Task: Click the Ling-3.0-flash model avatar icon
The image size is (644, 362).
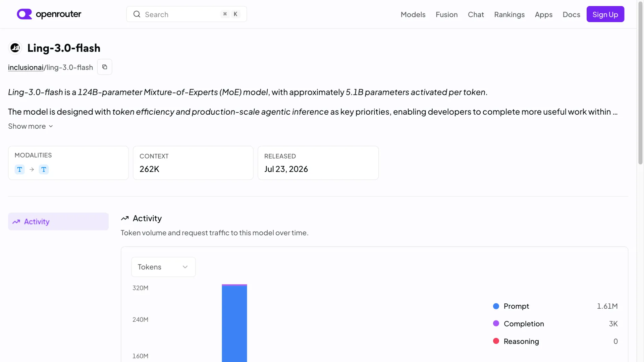Action: tap(15, 48)
